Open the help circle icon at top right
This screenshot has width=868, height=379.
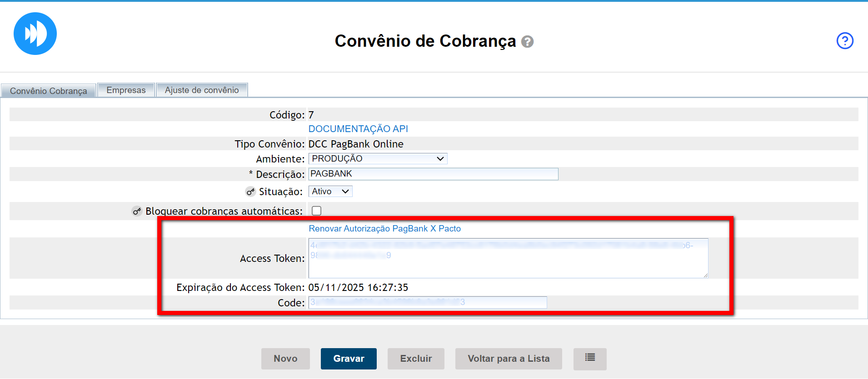[x=845, y=41]
